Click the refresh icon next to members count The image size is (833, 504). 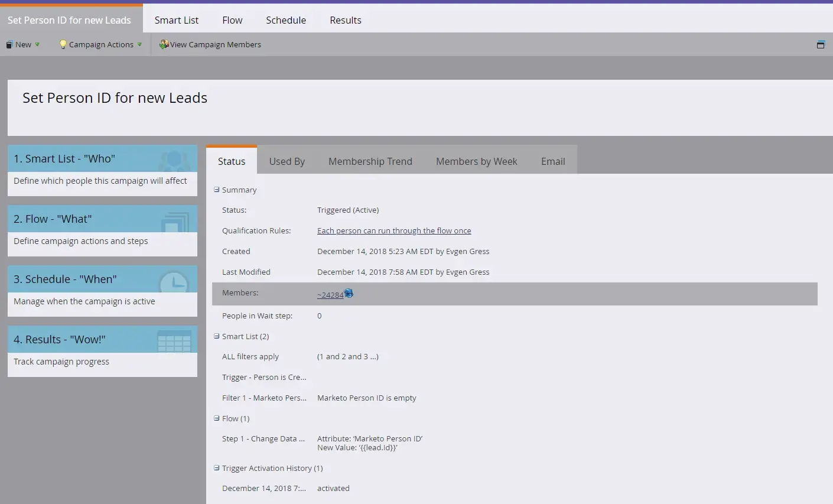[349, 293]
